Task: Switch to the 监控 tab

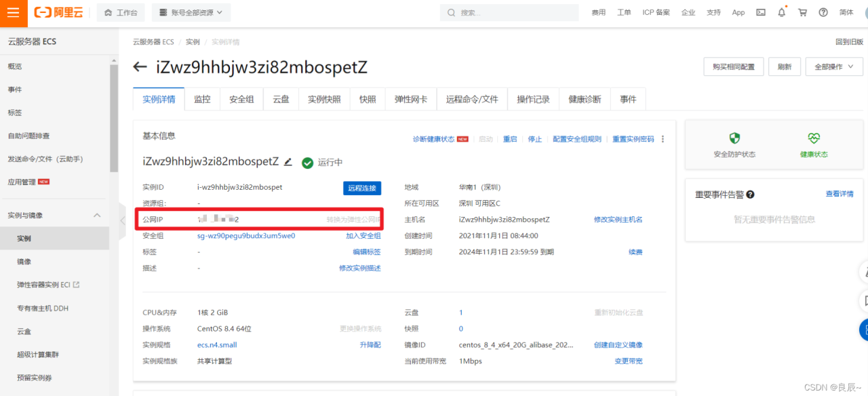Action: pos(202,99)
